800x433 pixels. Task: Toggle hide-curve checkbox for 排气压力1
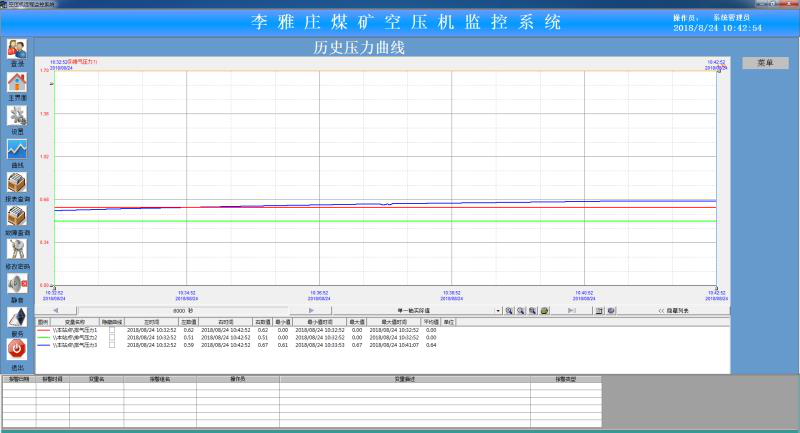click(x=112, y=329)
